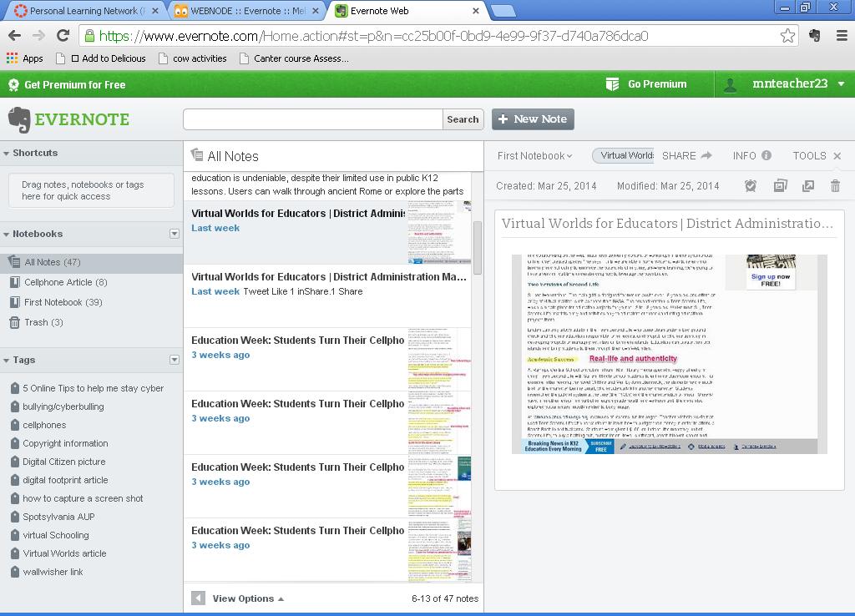Click the Evernote elephant logo
Image resolution: width=855 pixels, height=616 pixels.
point(20,119)
